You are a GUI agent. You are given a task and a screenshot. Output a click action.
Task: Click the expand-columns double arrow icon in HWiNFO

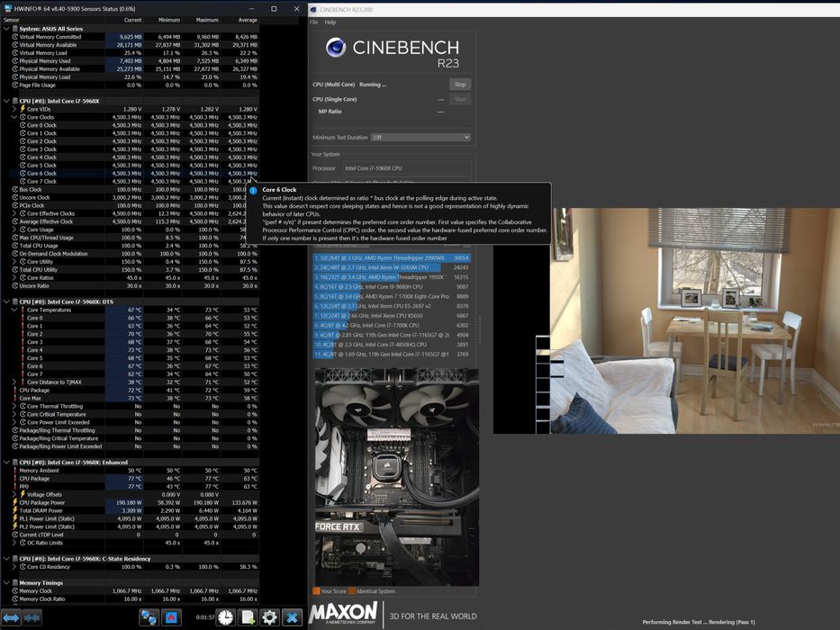pyautogui.click(x=11, y=617)
